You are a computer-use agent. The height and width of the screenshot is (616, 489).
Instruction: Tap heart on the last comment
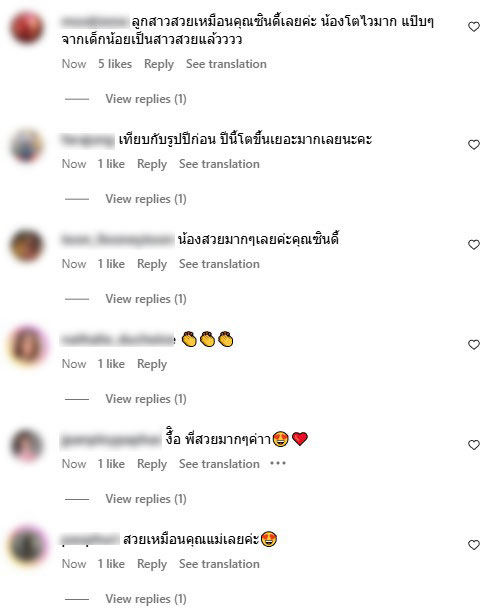(474, 545)
